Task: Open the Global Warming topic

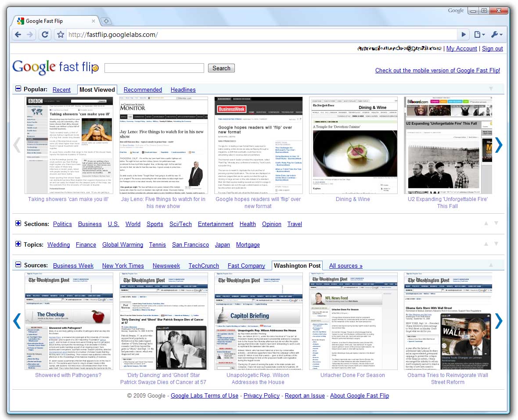Action: pyautogui.click(x=122, y=244)
